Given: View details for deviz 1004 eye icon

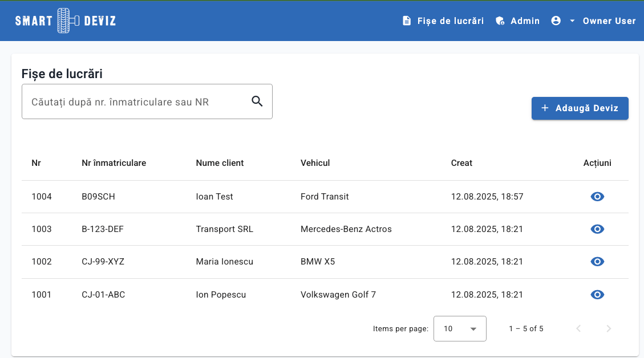Looking at the screenshot, I should pyautogui.click(x=597, y=197).
